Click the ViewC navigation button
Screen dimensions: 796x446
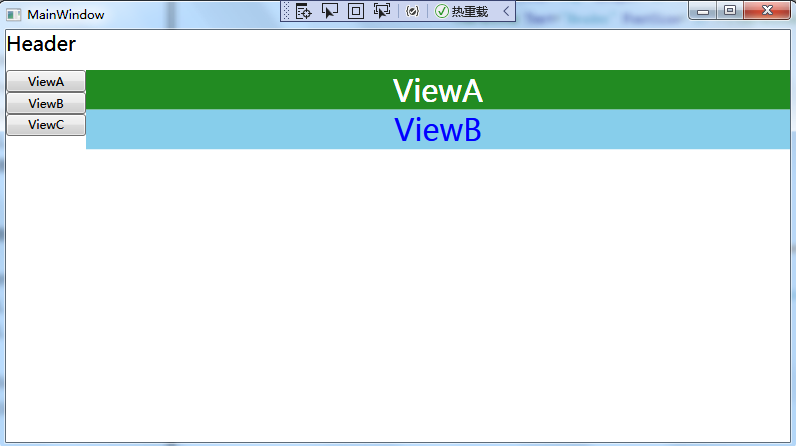46,124
